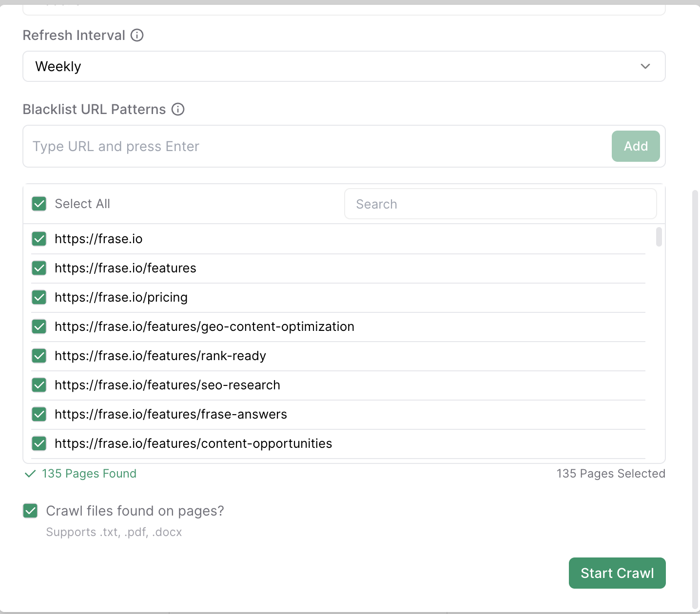Uncheck the content-opportunities page checkbox
Viewport: 700px width, 614px height.
[39, 443]
